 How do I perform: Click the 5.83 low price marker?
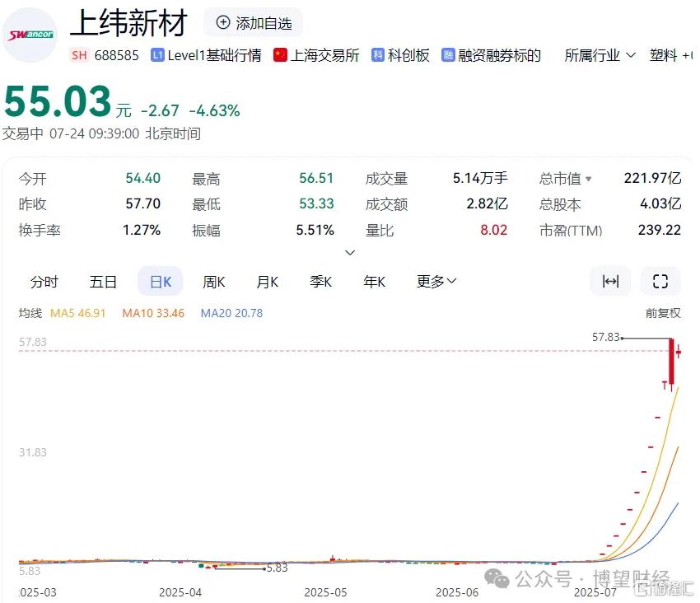278,568
